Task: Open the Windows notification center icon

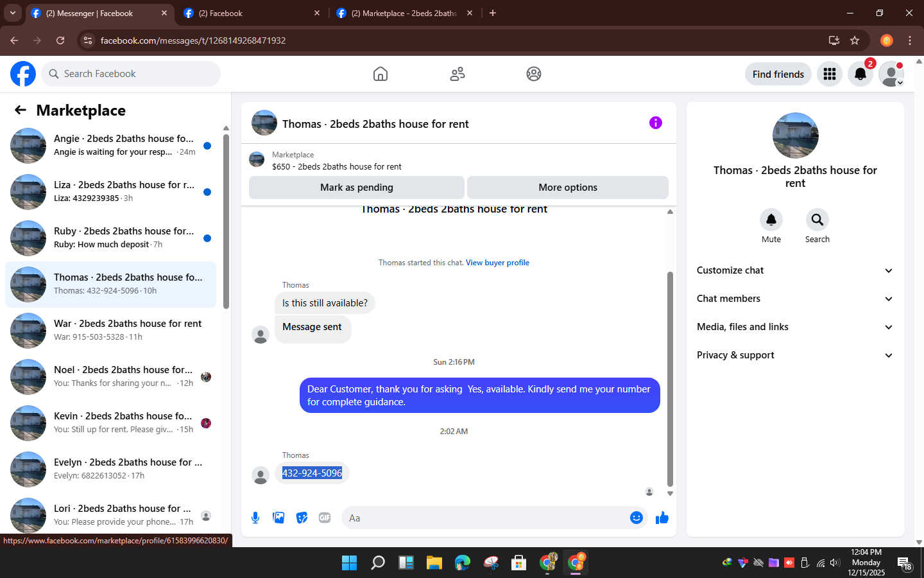Action: pyautogui.click(x=905, y=563)
